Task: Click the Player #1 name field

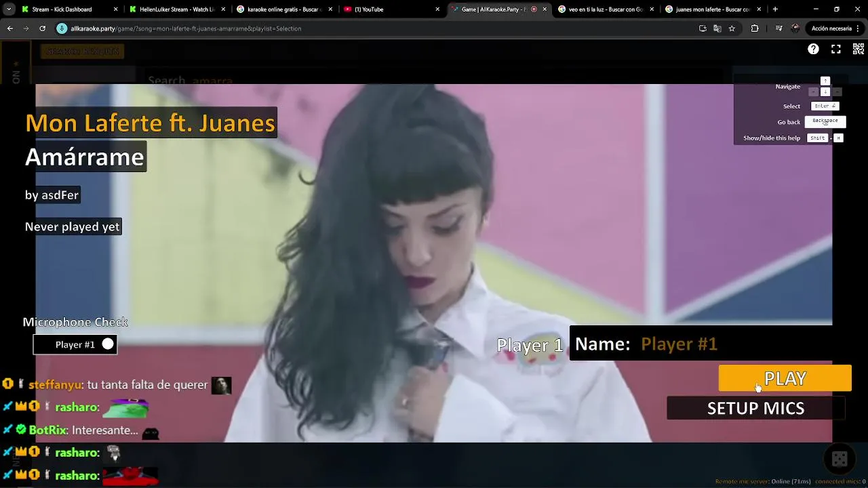Action: (x=701, y=344)
